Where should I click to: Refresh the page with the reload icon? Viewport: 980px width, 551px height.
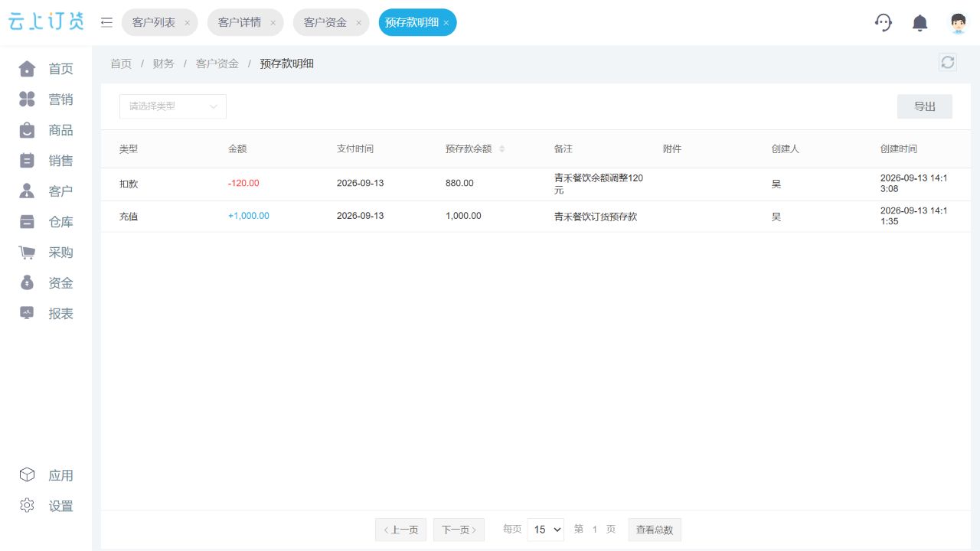948,62
